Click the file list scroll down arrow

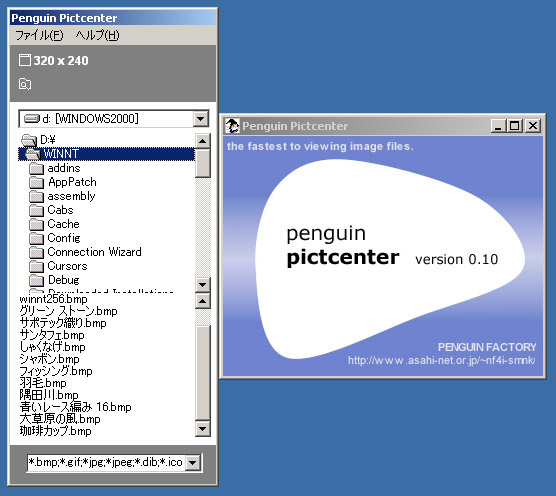coord(202,429)
